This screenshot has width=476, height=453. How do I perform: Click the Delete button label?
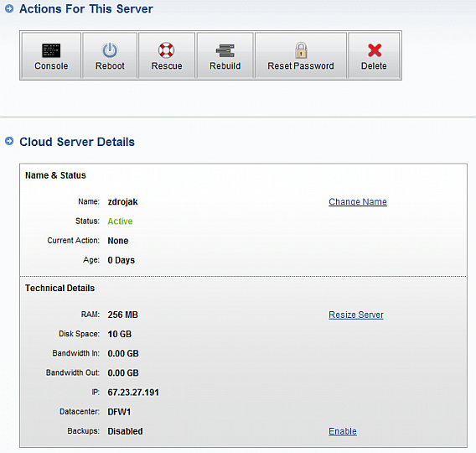(374, 66)
